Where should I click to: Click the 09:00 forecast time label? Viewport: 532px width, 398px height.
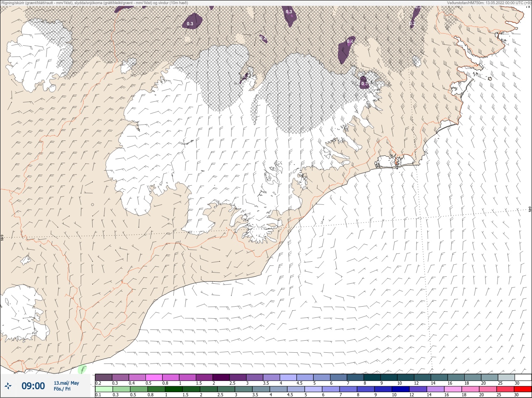click(x=33, y=386)
